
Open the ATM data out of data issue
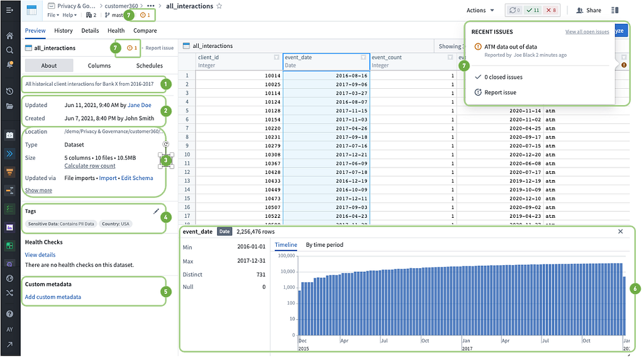point(511,47)
